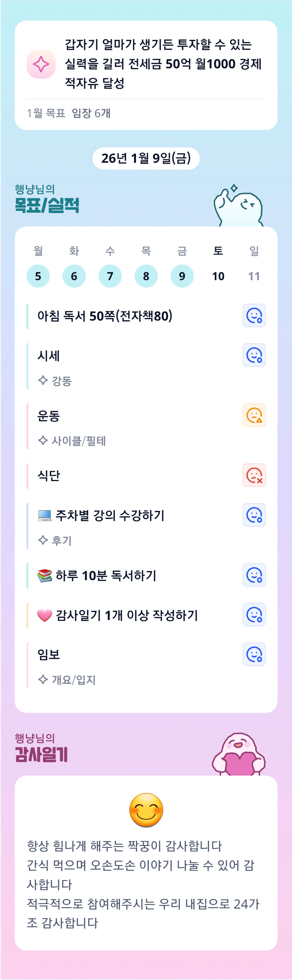Click the pink heart-holding mascot illustration

[239, 754]
